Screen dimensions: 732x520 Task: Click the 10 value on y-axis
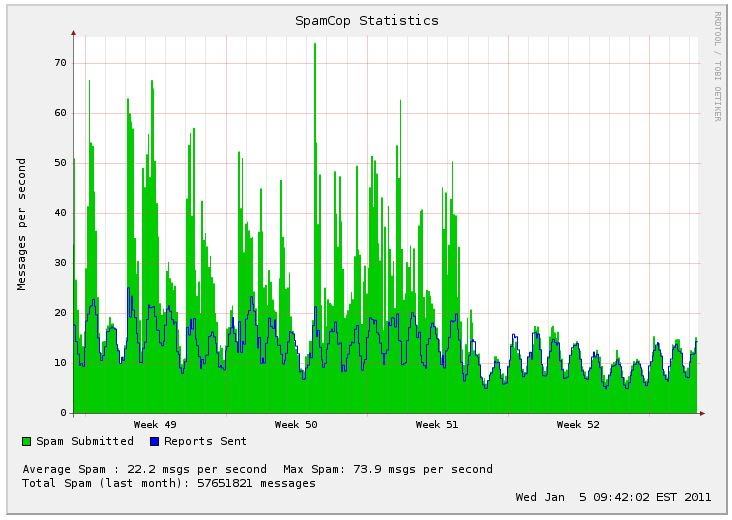(61, 363)
